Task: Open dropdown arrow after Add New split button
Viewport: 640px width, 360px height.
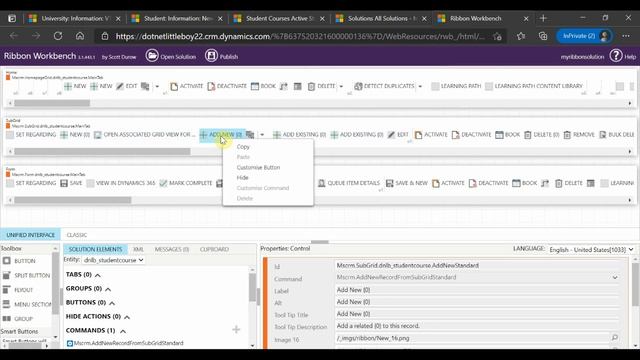Action: point(262,135)
